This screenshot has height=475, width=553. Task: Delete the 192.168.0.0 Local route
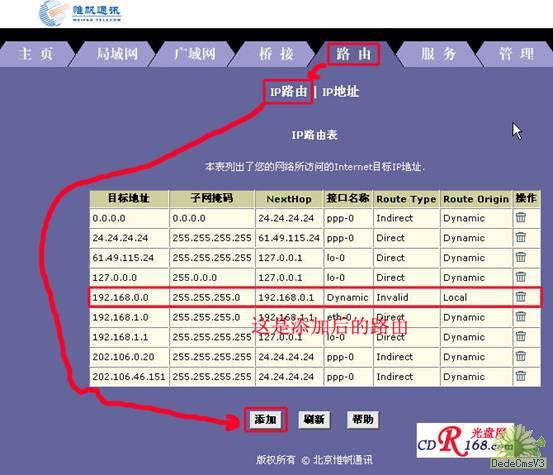tap(521, 297)
